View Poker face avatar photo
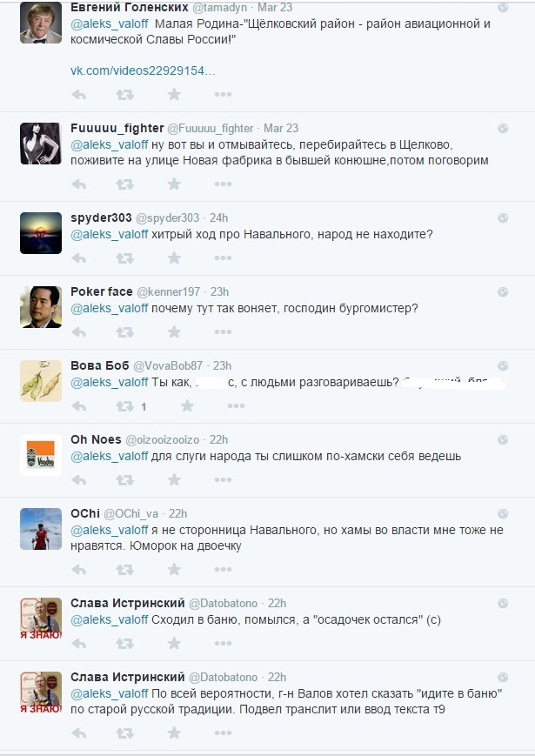 point(41,307)
